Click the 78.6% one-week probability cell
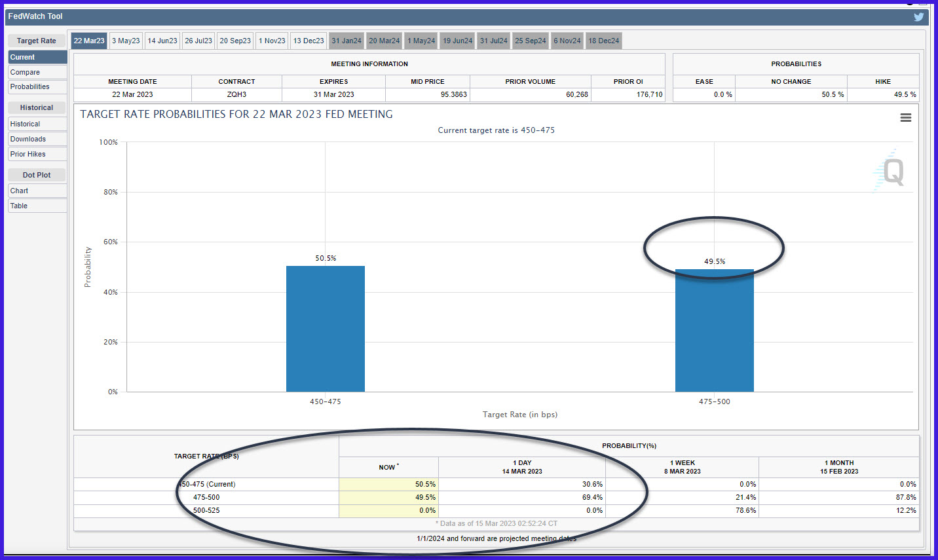 (x=682, y=510)
